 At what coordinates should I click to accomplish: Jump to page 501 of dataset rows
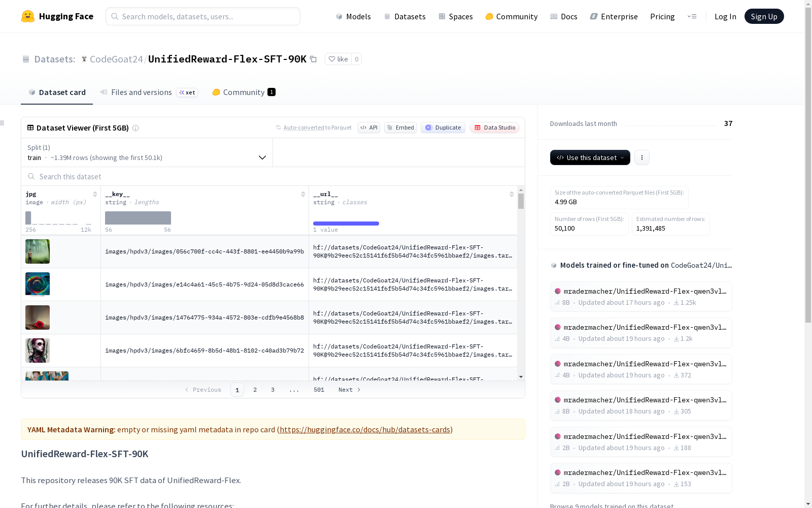point(319,390)
